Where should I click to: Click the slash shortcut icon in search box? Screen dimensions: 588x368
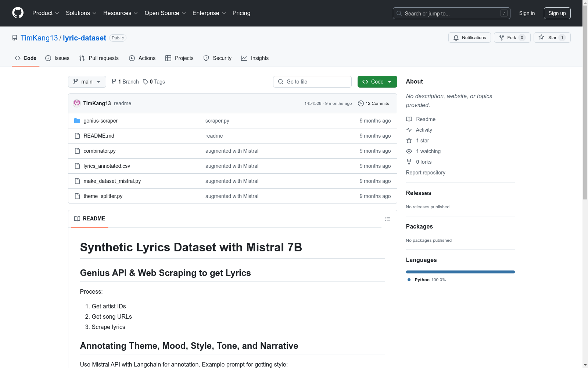(x=504, y=13)
